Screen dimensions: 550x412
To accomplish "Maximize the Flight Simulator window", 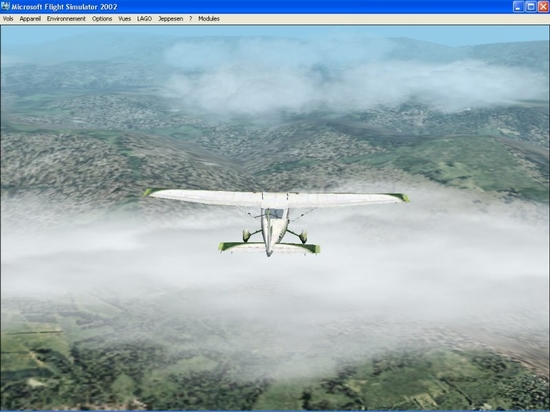I will [x=531, y=7].
